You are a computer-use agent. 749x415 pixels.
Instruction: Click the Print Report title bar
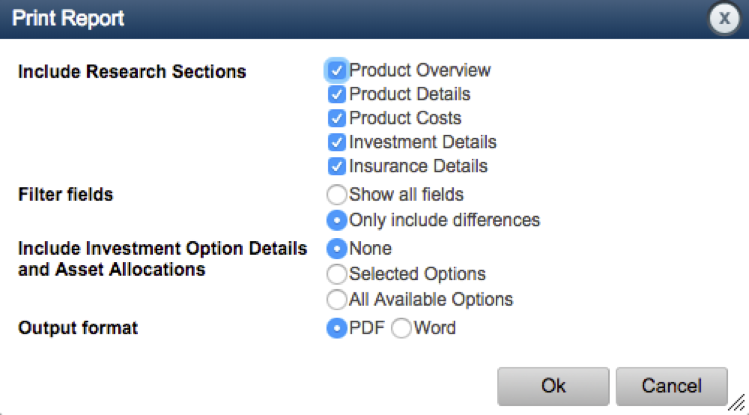pyautogui.click(x=300, y=19)
